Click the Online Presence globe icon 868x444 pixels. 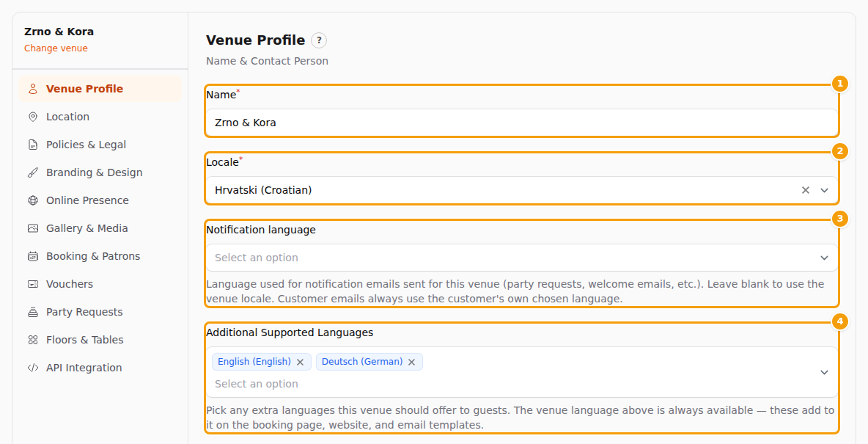(x=33, y=200)
